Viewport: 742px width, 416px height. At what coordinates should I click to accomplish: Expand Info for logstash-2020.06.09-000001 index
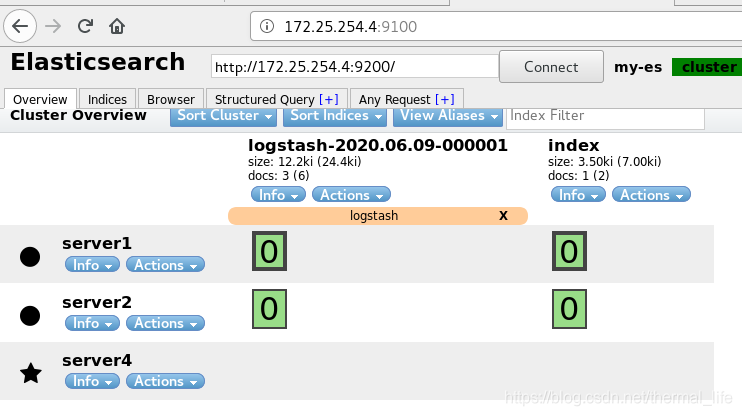(278, 195)
